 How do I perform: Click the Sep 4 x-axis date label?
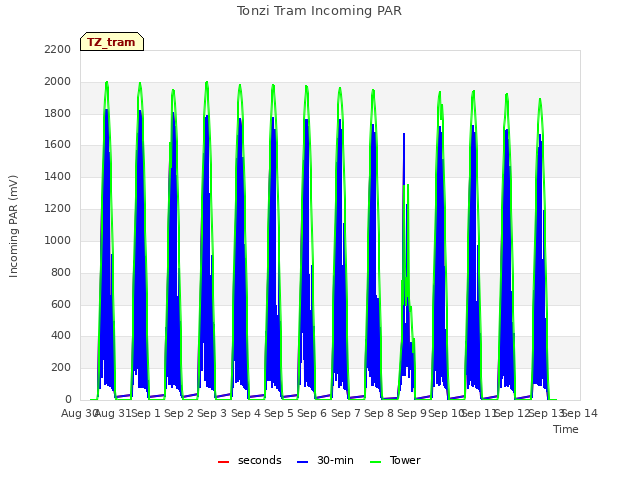click(x=246, y=413)
